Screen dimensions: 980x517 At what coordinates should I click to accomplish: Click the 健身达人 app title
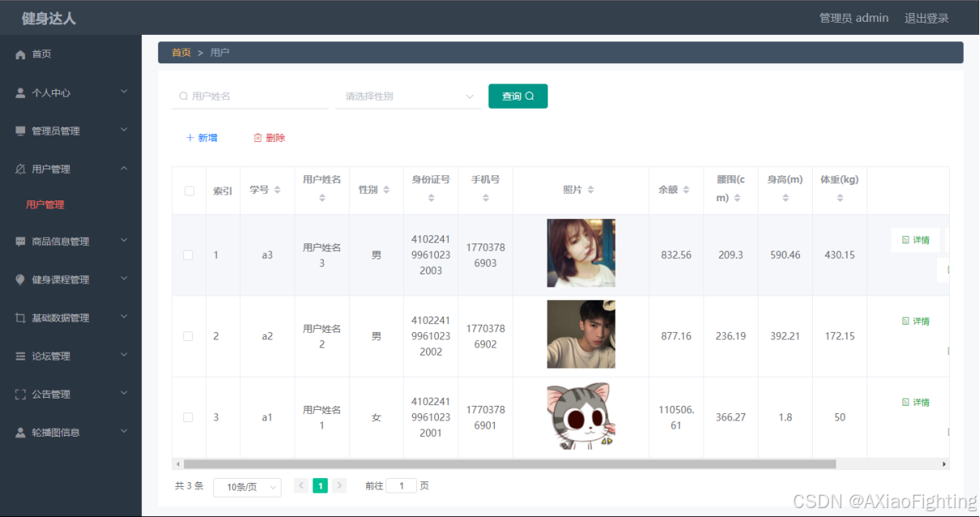[49, 18]
